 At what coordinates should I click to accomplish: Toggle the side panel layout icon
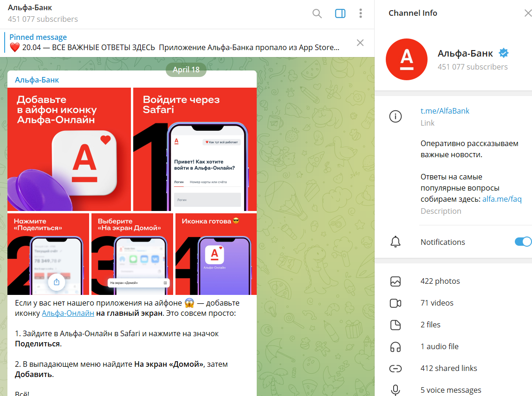(340, 13)
